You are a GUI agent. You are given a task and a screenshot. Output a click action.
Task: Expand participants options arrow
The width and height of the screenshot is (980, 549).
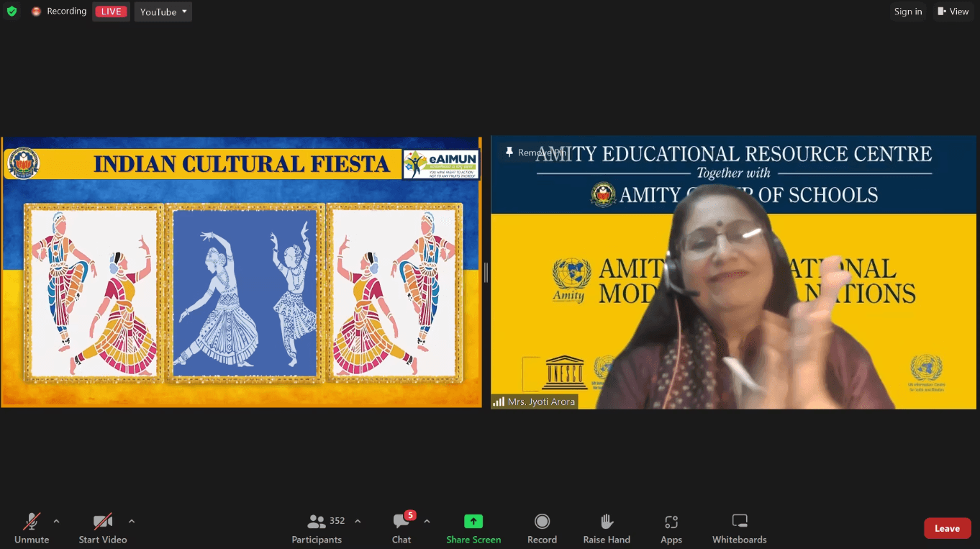(x=358, y=522)
